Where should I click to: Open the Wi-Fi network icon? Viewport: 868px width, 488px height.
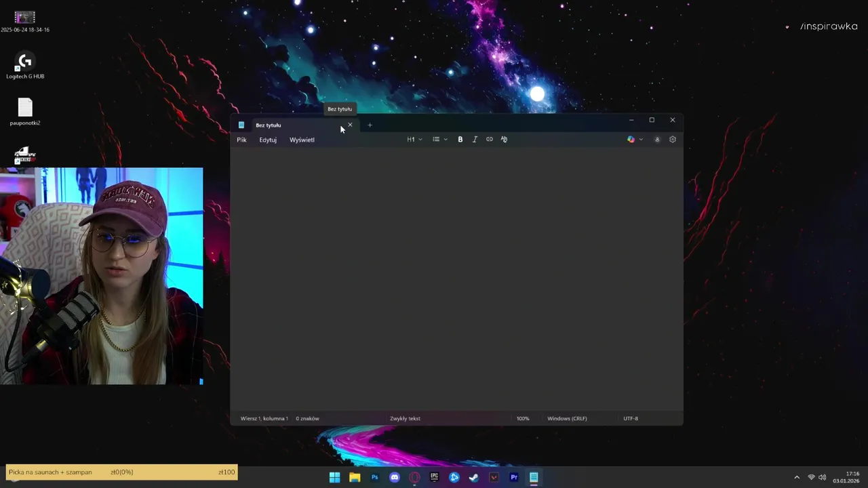[x=811, y=478]
